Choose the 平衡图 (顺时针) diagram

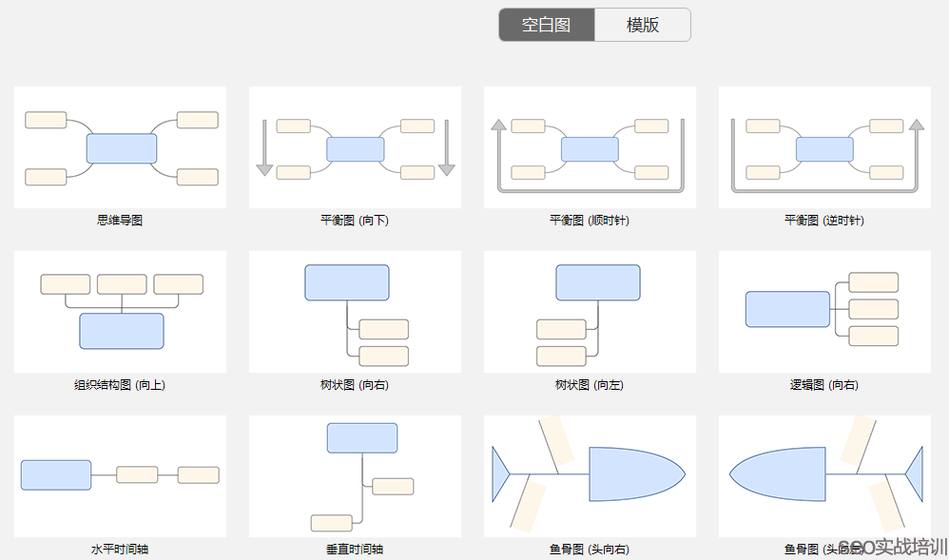[x=590, y=146]
